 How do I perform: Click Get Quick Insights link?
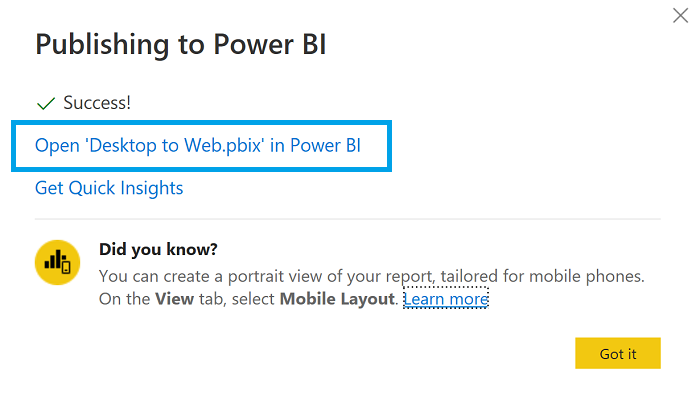(x=109, y=187)
